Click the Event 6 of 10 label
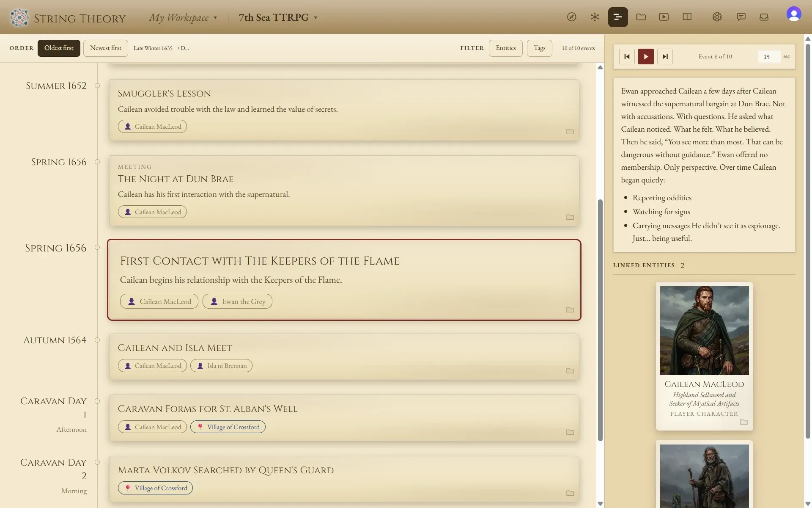 (x=715, y=57)
